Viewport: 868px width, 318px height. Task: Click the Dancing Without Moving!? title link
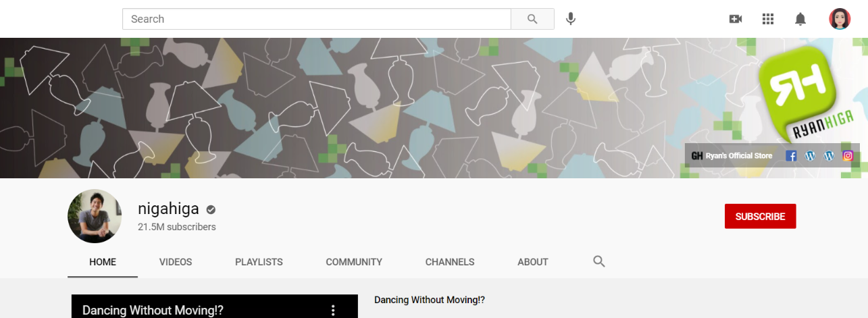pos(430,300)
